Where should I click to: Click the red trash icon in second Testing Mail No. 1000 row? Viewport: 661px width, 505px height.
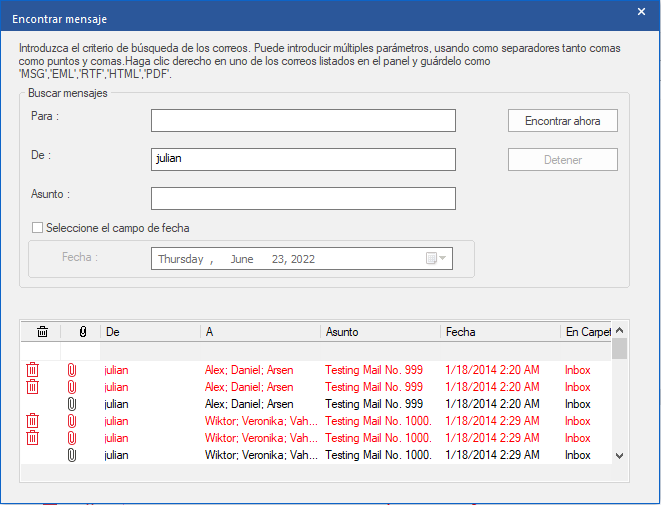coord(32,438)
